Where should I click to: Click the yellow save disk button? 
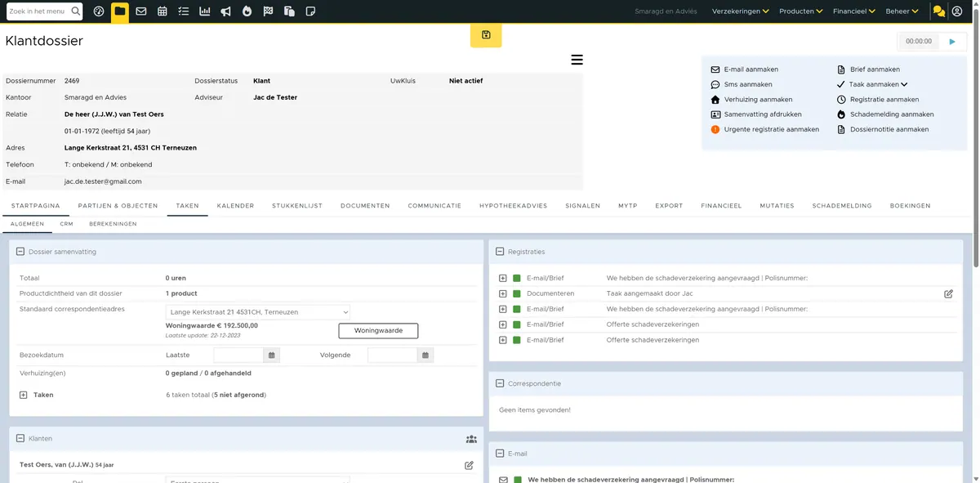(x=486, y=35)
